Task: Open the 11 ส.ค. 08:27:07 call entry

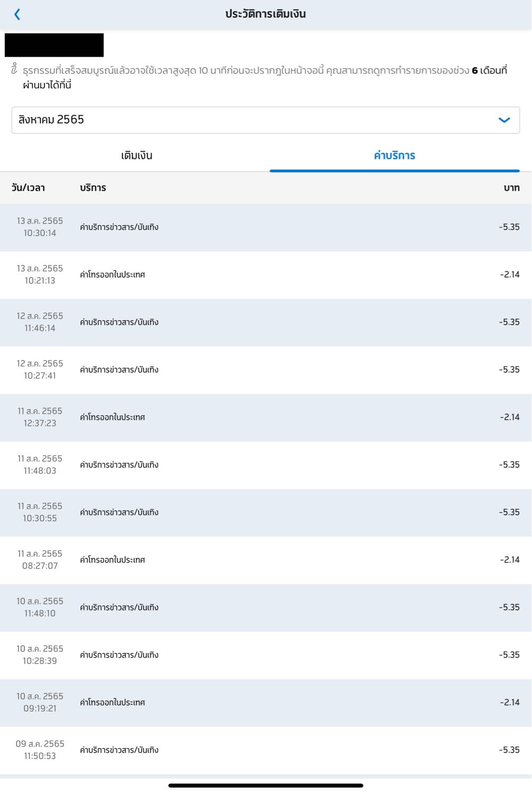Action: [x=265, y=560]
